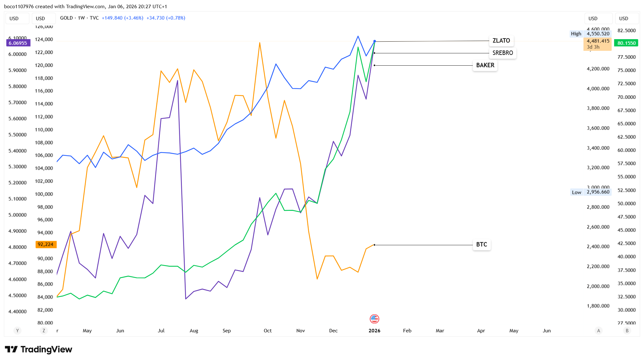Click the 2026 marker on time axis

point(374,330)
